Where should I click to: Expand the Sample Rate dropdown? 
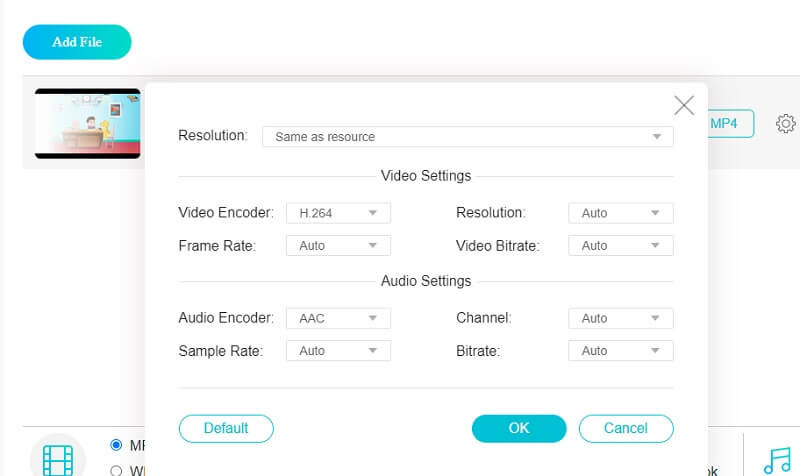(338, 351)
